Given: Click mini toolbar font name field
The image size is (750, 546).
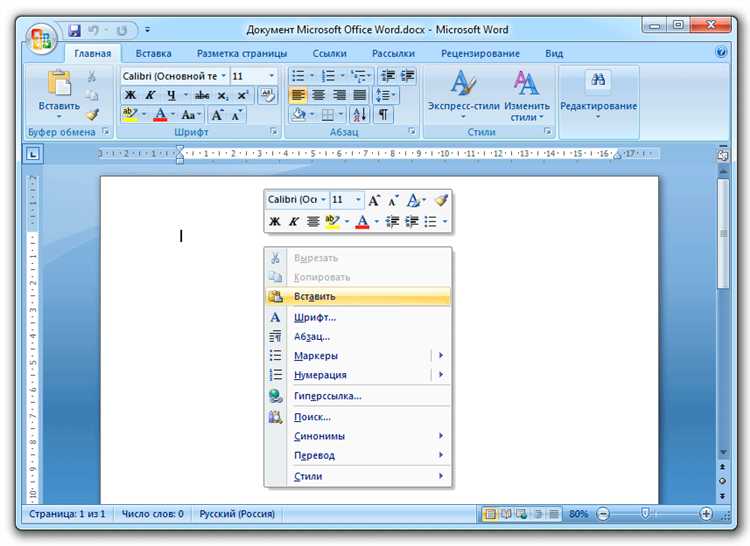Looking at the screenshot, I should pyautogui.click(x=292, y=200).
